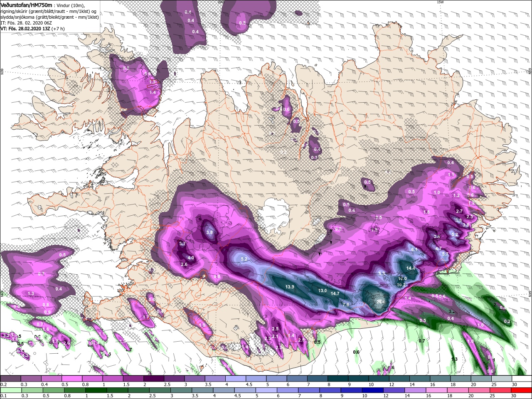Click the 2.6 value below 4.0
Screen dimensions: 532x399
[185, 264]
